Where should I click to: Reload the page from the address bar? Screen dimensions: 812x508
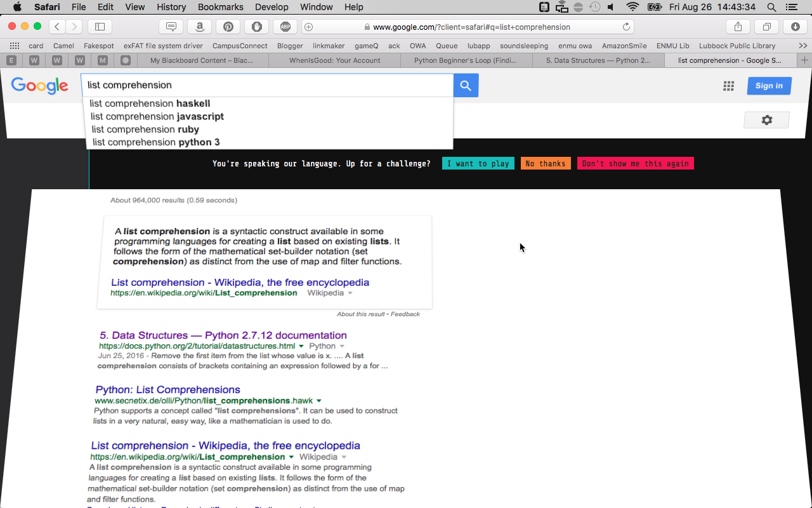coord(626,27)
